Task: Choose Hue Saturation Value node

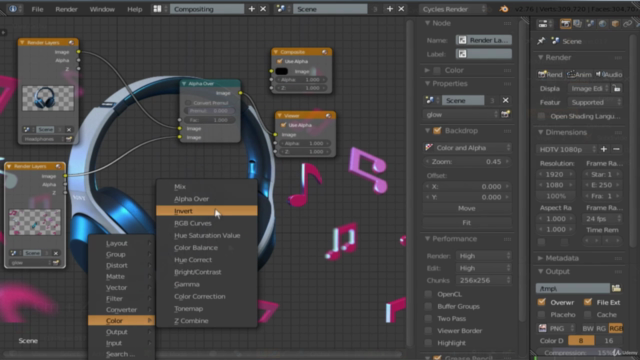Action: click(x=207, y=236)
